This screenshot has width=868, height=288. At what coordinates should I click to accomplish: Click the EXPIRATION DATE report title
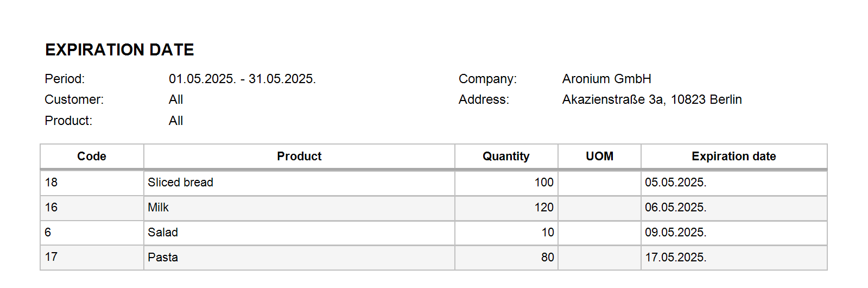coord(119,50)
